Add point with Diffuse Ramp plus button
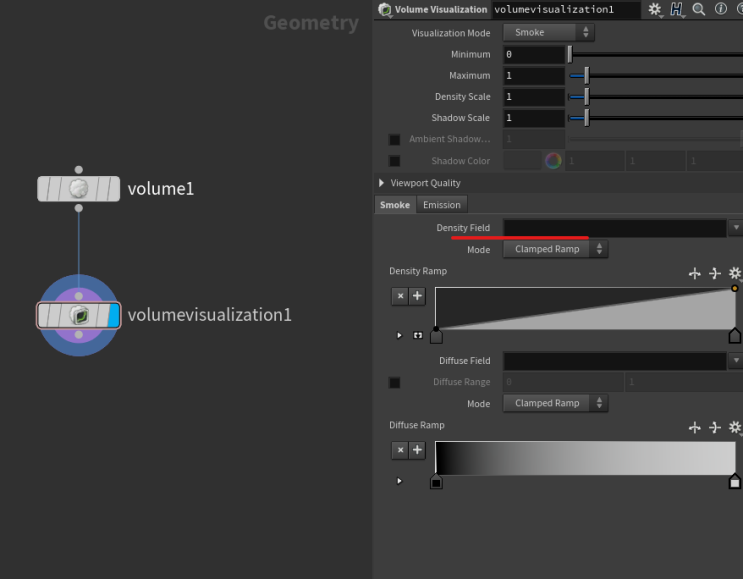Viewport: 743px width, 579px height. [x=417, y=450]
